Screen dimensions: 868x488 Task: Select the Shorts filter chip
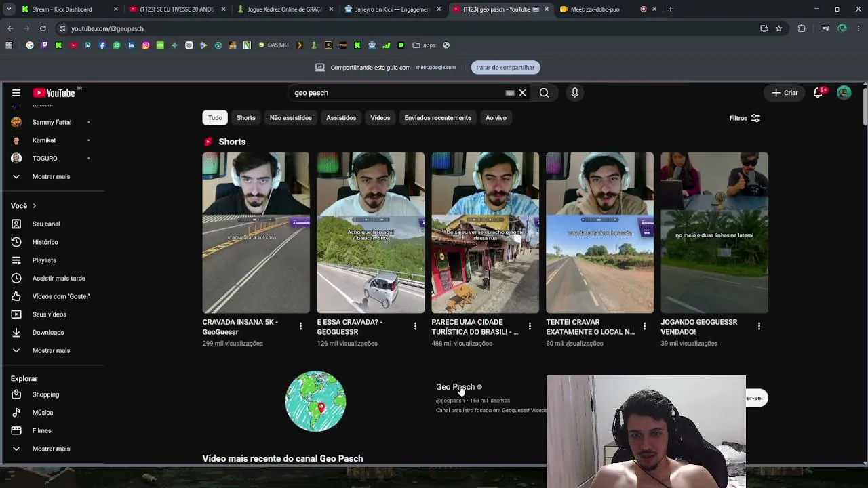click(x=246, y=118)
